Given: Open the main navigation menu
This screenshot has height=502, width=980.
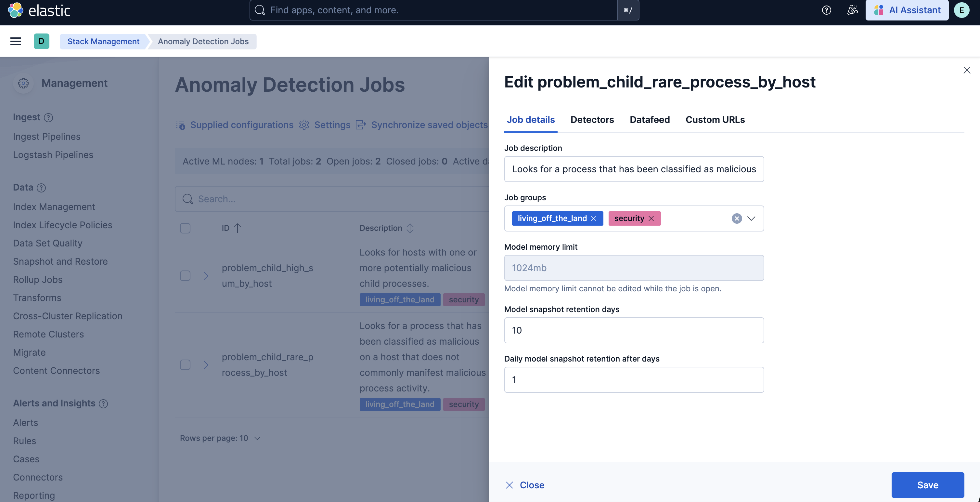Looking at the screenshot, I should pos(15,41).
